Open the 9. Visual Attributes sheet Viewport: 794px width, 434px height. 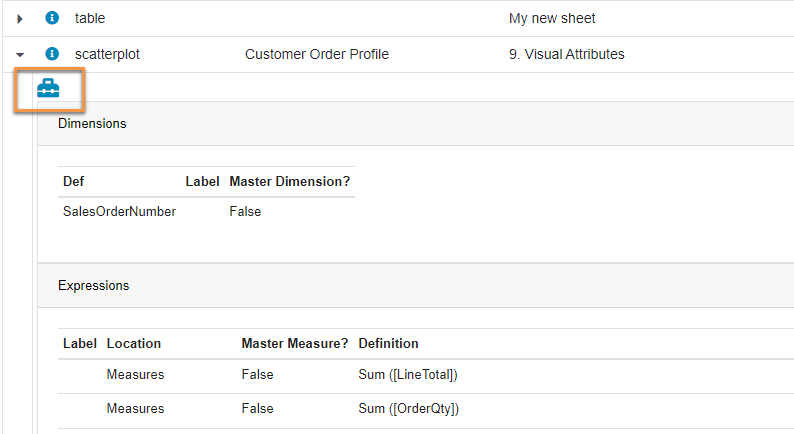pyautogui.click(x=566, y=54)
